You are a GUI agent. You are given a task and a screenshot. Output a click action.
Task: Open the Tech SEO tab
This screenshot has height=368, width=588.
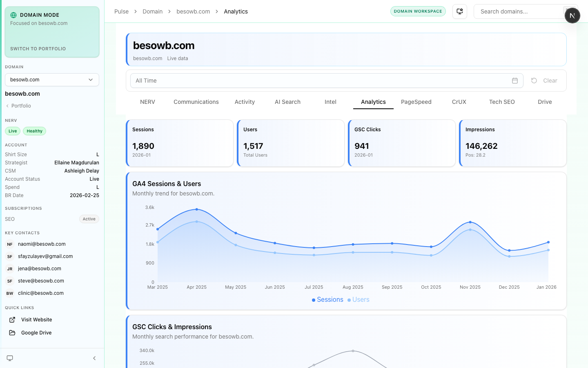[502, 102]
